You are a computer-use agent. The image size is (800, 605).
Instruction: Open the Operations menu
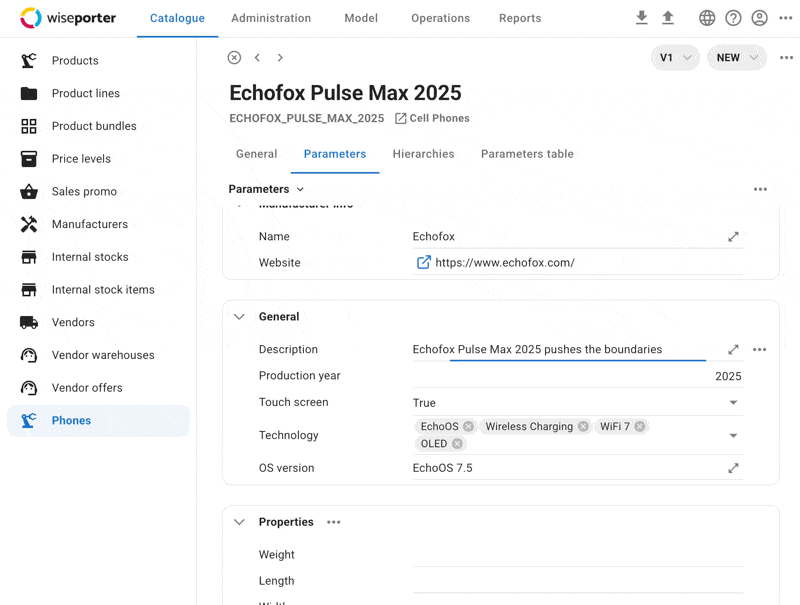pyautogui.click(x=441, y=18)
